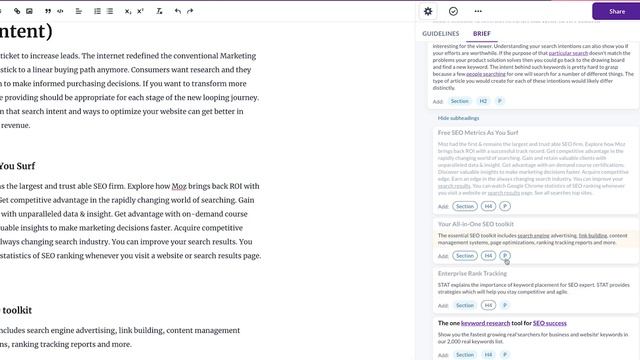640x360 pixels.
Task: Add Section for top brief card
Action: point(460,101)
